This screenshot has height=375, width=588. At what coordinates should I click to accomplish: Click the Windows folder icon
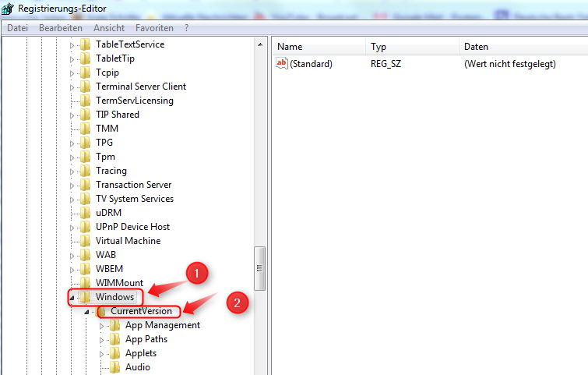85,297
